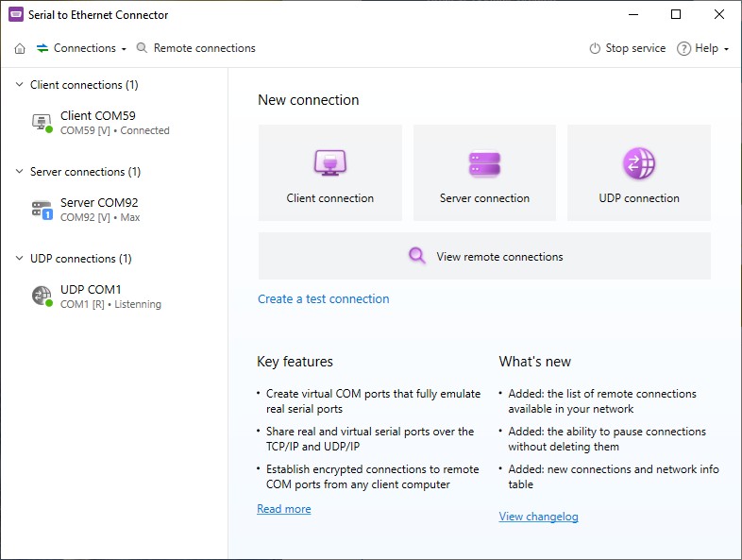Screen dimensions: 742x560
Task: Open Remote connections from the toolbar
Action: click(x=195, y=48)
